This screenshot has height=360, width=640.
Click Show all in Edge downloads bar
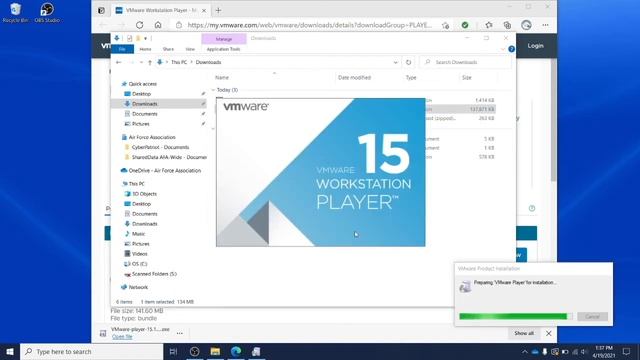click(524, 333)
